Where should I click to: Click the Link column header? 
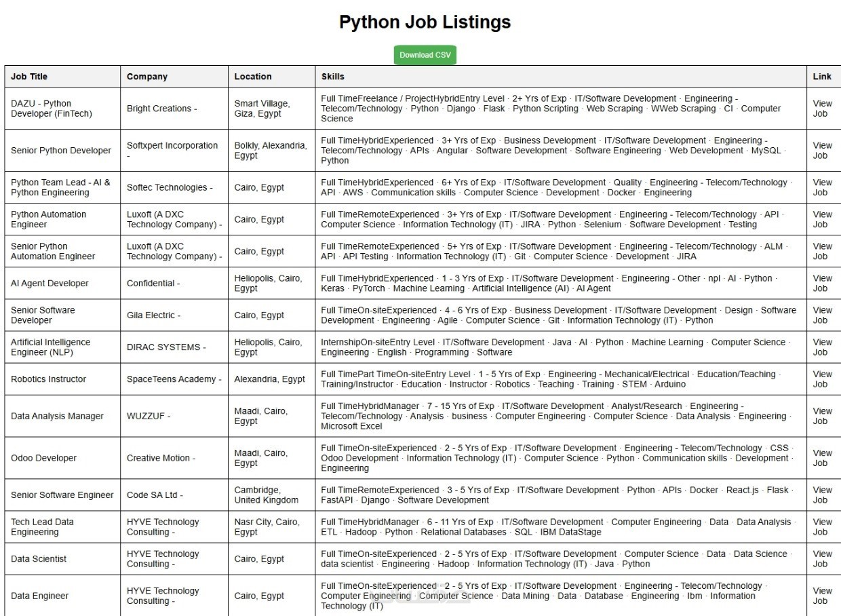(823, 77)
